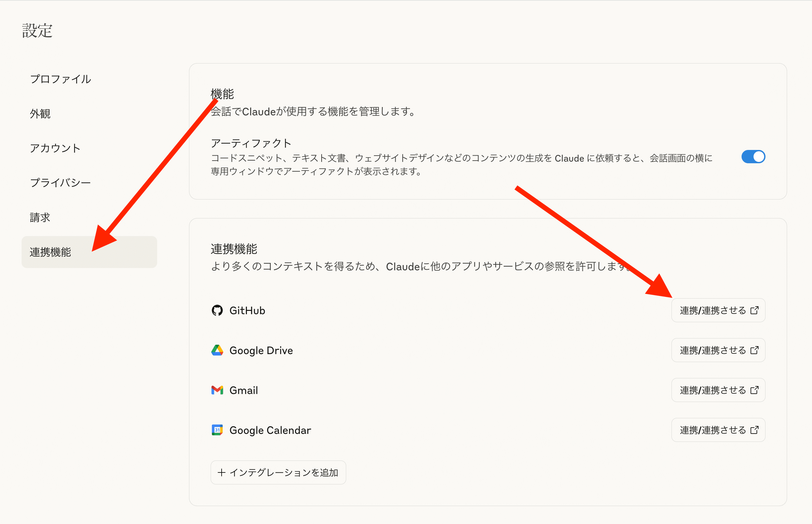
Task: Click the GitHub logo icon
Action: pyautogui.click(x=217, y=310)
